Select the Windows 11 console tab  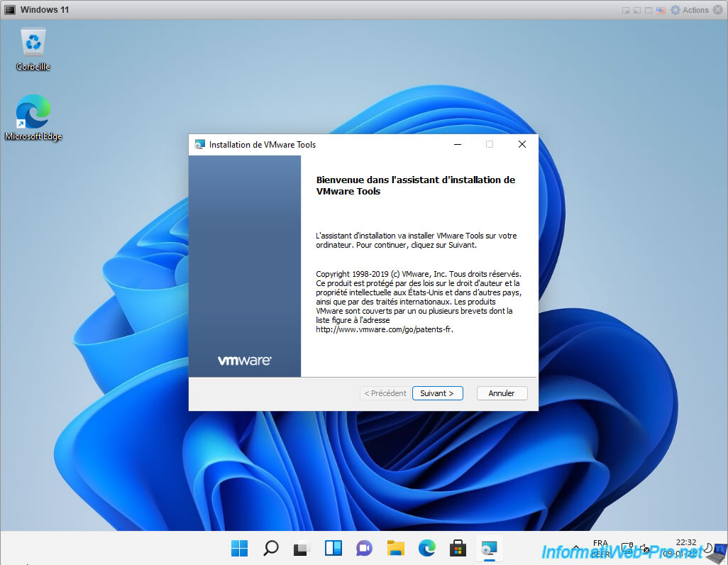(x=37, y=9)
